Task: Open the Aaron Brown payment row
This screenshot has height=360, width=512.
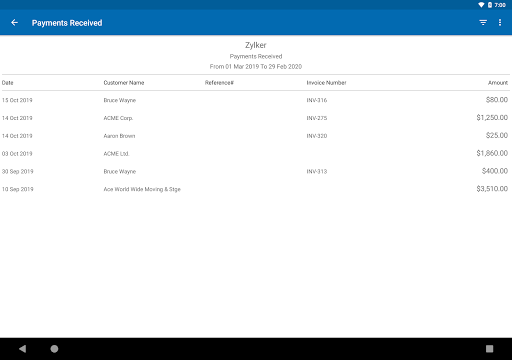Action: coord(256,136)
